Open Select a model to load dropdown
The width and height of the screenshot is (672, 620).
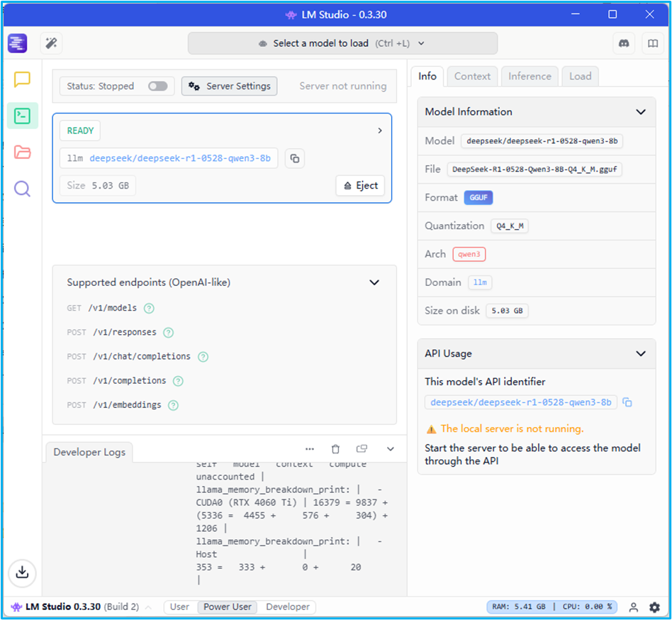click(342, 43)
